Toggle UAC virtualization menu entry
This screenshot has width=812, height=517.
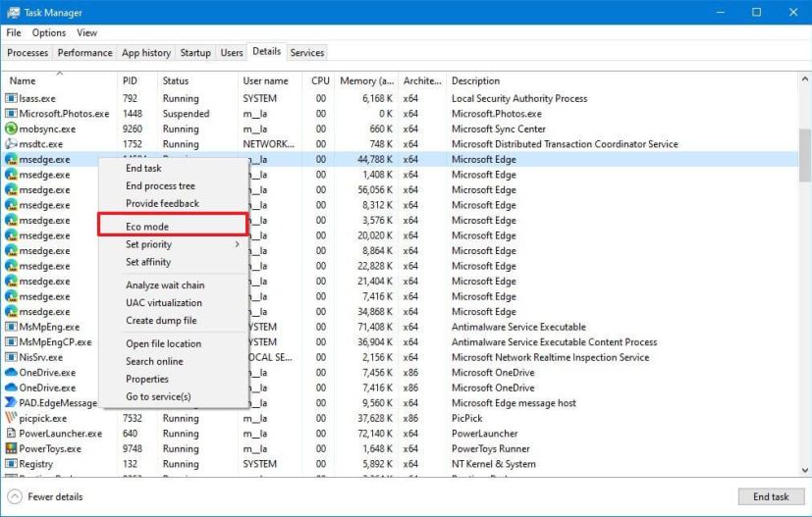173,303
